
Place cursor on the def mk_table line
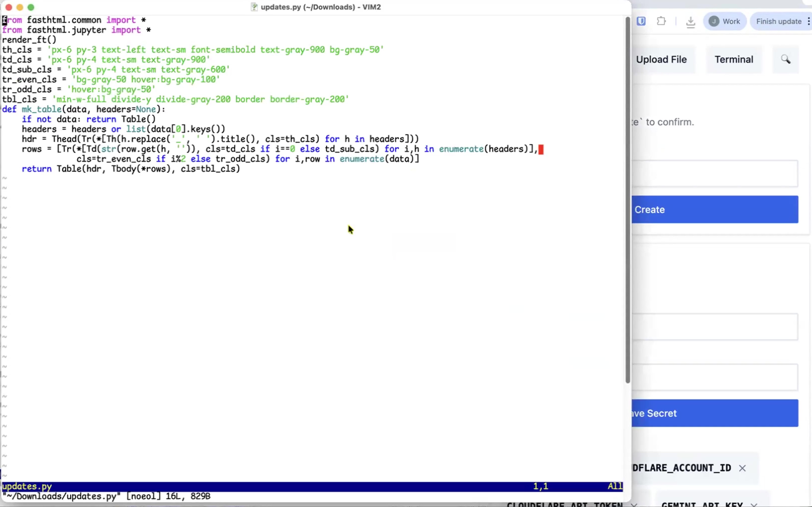tap(42, 109)
